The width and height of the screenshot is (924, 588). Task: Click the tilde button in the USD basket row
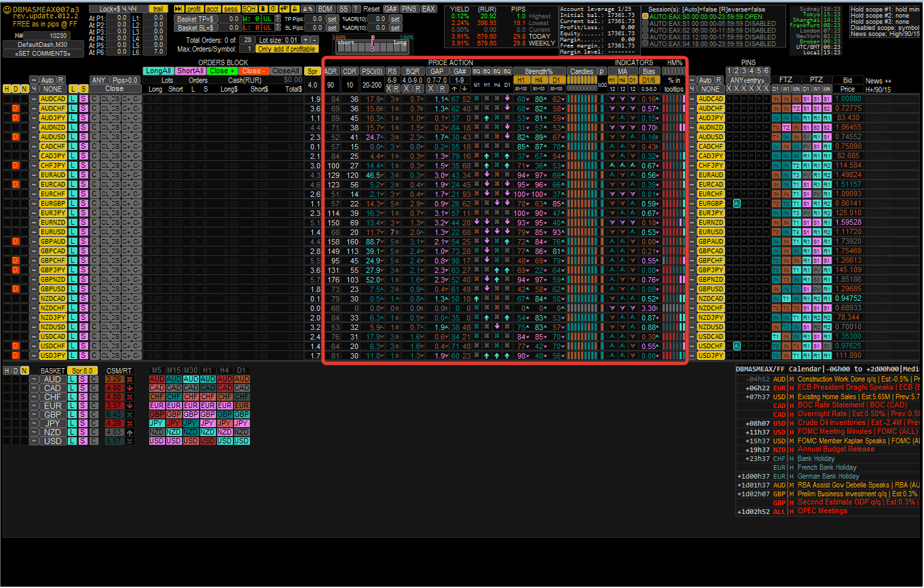point(34,441)
